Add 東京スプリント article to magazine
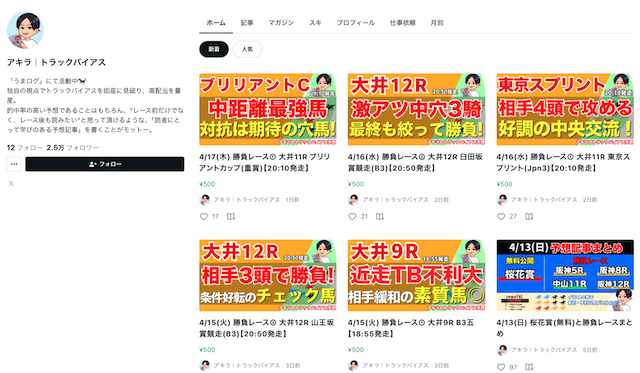Image resolution: width=640 pixels, height=373 pixels. click(529, 216)
